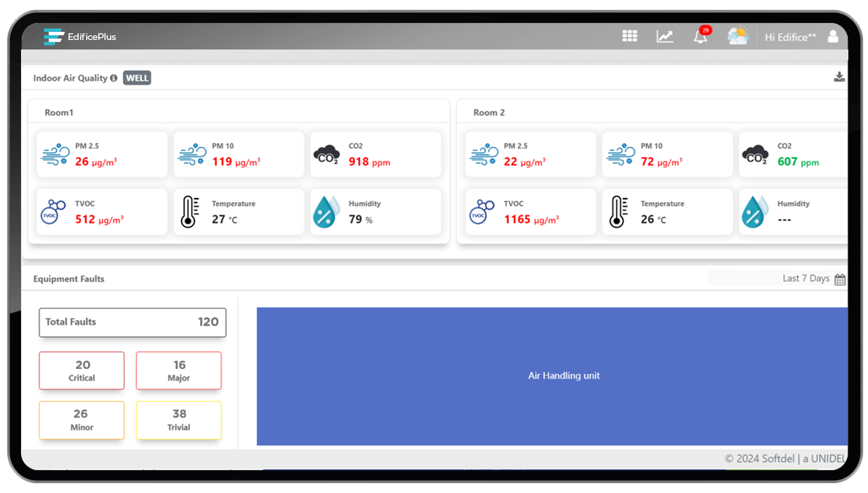
Task: Open the Total Faults 120 card
Action: [132, 322]
